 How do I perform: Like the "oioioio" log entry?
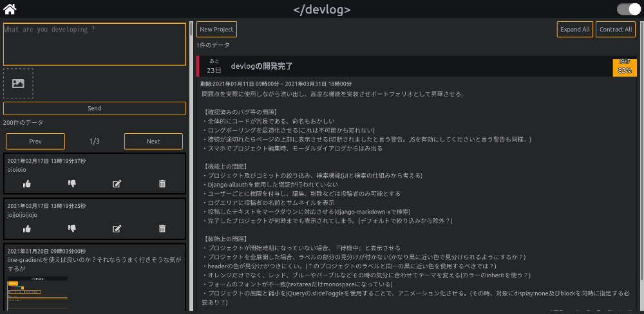[x=27, y=184]
